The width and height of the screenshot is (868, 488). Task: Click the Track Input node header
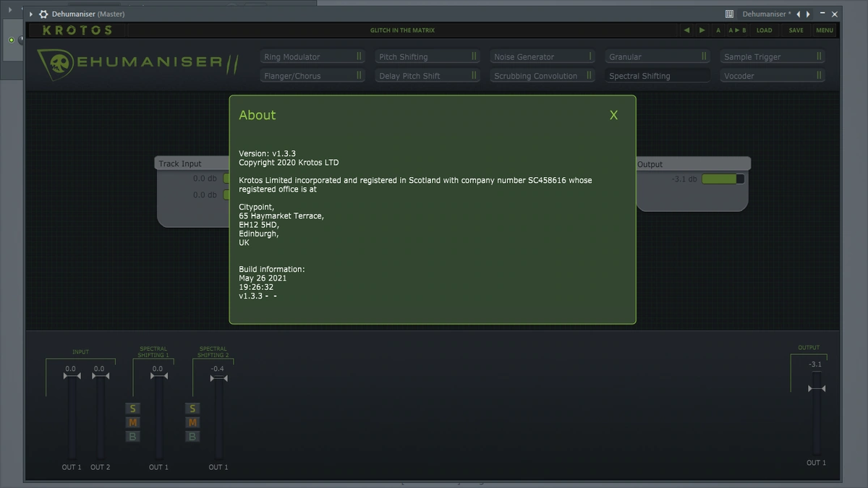point(192,163)
